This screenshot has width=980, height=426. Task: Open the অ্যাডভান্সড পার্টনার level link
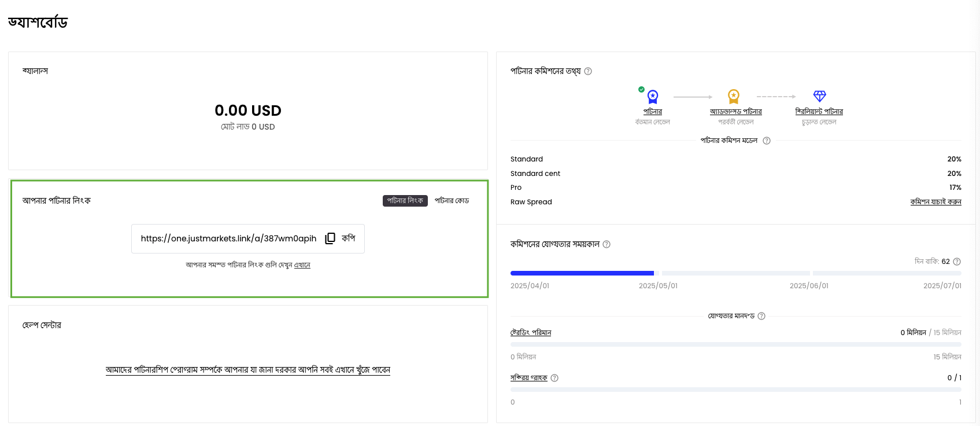(736, 112)
